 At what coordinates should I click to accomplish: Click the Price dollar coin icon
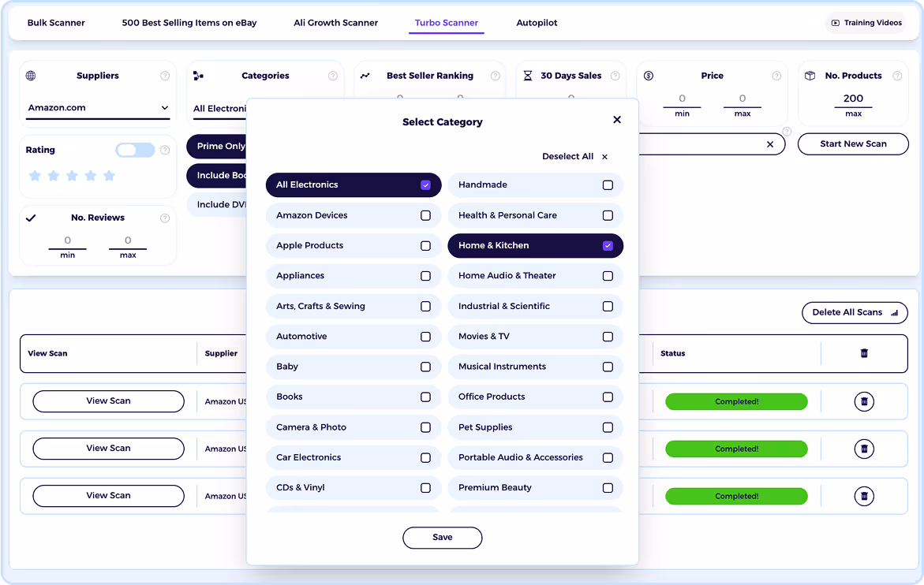(648, 76)
